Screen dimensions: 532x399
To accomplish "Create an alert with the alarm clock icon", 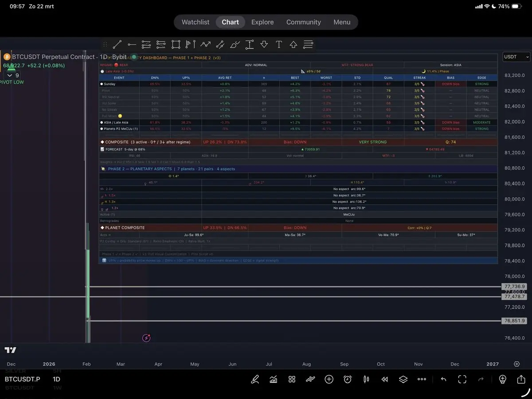I will point(348,379).
